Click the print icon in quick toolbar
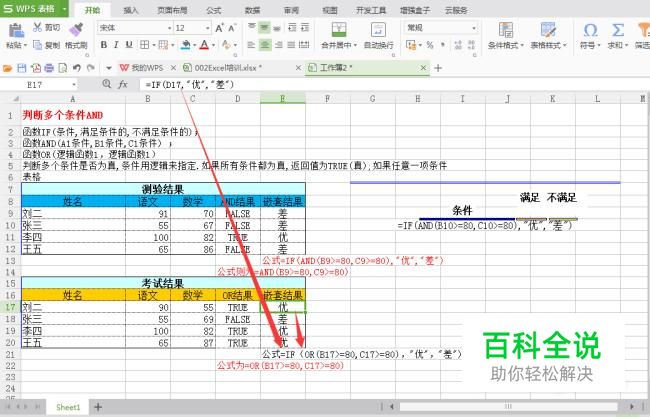Image resolution: width=650 pixels, height=417 pixels. tap(49, 68)
